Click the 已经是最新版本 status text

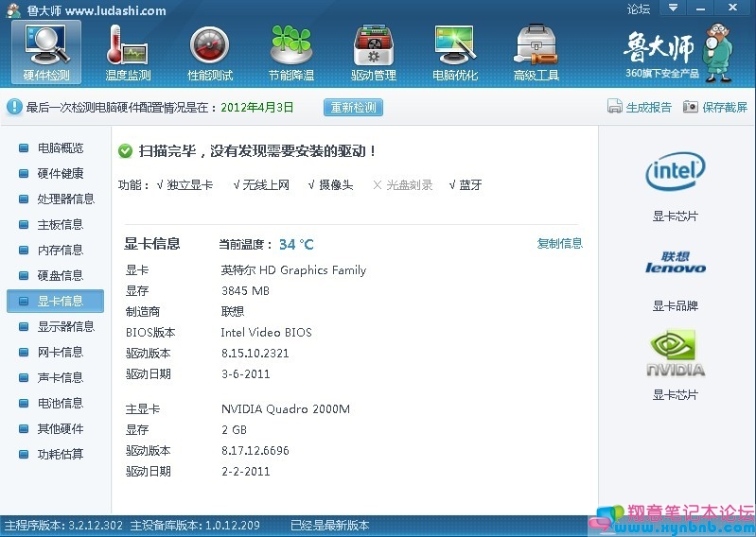pyautogui.click(x=330, y=525)
